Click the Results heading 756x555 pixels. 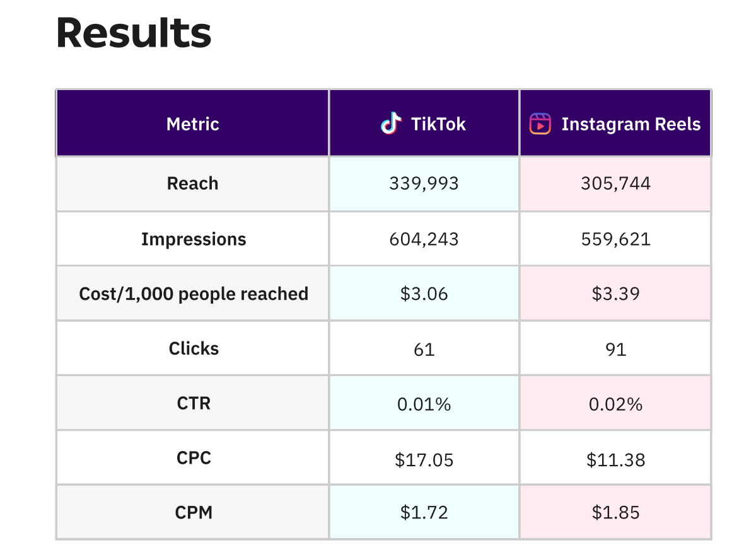pyautogui.click(x=134, y=33)
